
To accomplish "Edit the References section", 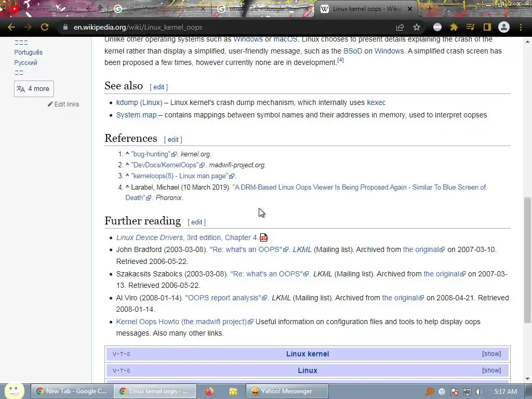I will pyautogui.click(x=173, y=139).
